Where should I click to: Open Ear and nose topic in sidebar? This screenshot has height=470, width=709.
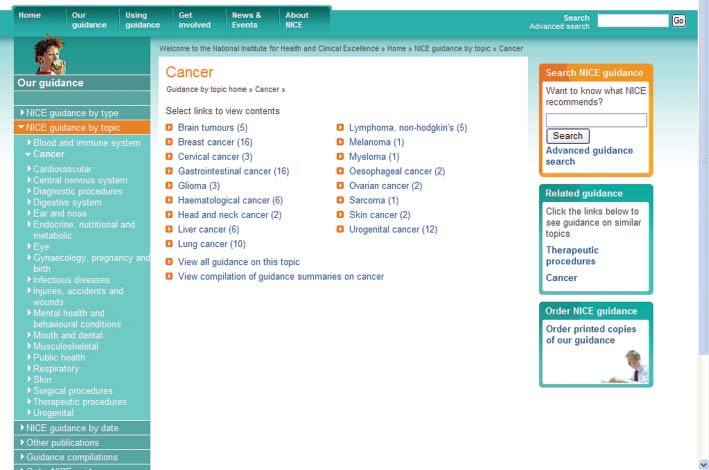(x=60, y=213)
